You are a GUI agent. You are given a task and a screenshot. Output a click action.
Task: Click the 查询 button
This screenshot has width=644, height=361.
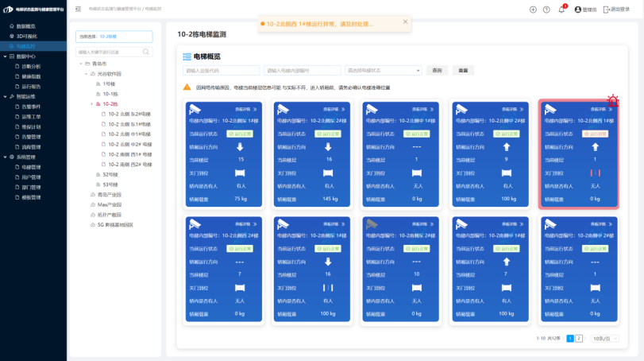point(436,70)
